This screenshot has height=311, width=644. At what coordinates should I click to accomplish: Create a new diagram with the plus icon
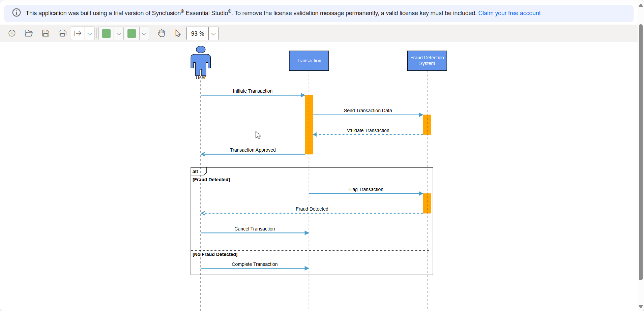(x=11, y=33)
